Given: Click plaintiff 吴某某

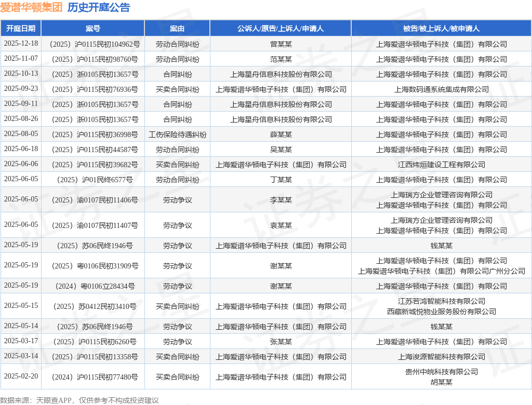Looking at the screenshot, I should tap(281, 150).
